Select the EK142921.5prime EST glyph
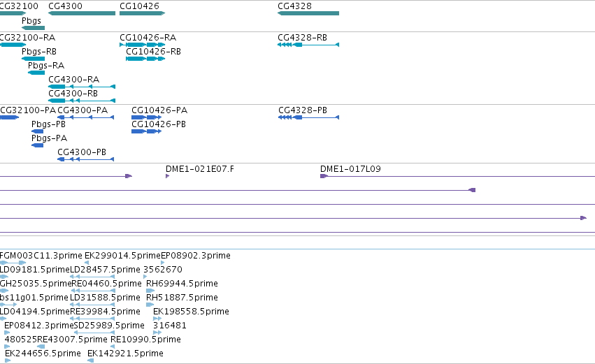Image resolution: width=595 pixels, height=364 pixels. click(90, 361)
